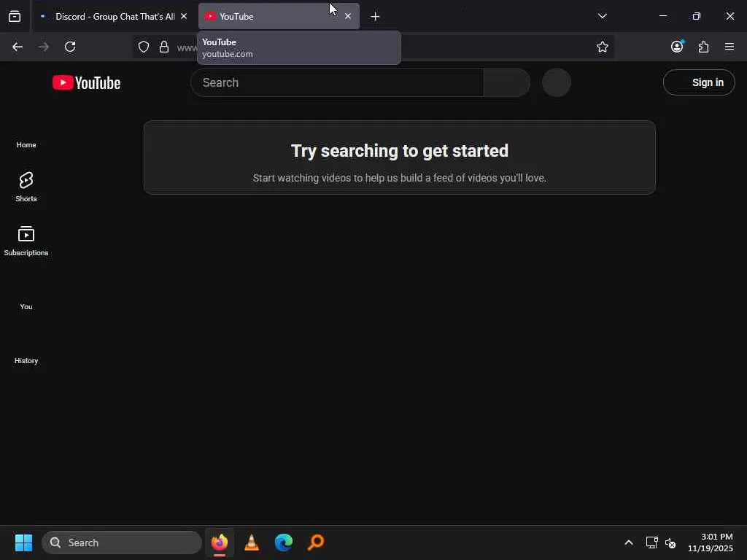Open the Subscriptions sidebar icon
The width and height of the screenshot is (747, 560).
tap(26, 241)
